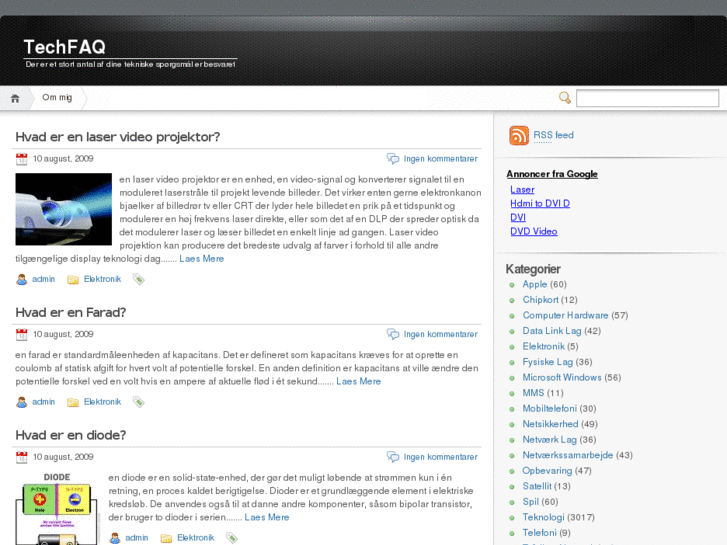Open 'Ingen kommentarer' on Farad post
Screen dimensions: 727x545
pyautogui.click(x=440, y=334)
